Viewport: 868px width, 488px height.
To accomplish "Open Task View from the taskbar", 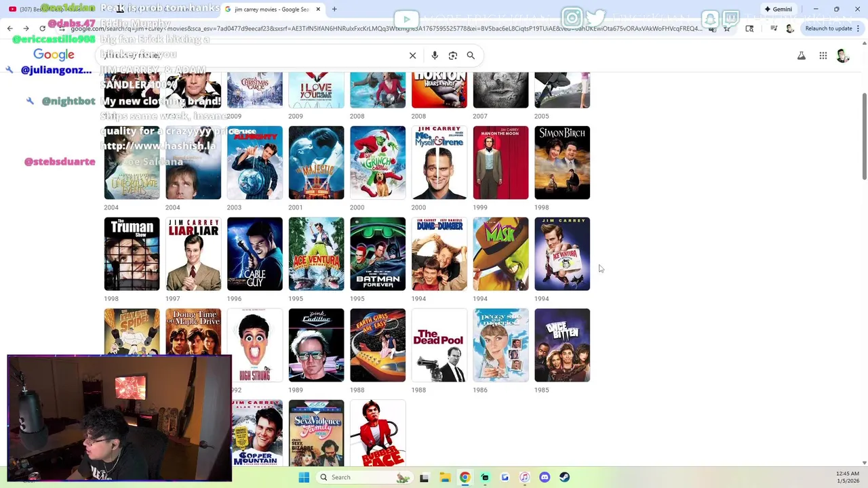I will click(424, 477).
